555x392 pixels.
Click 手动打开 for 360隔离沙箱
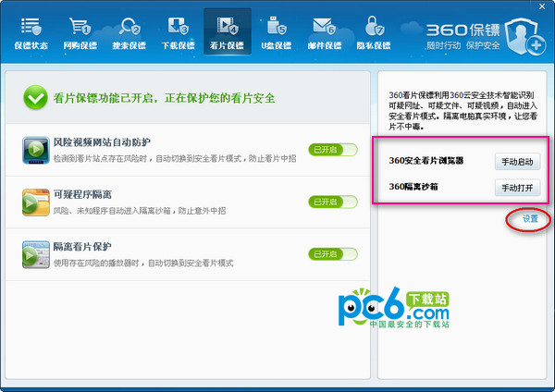click(x=517, y=188)
